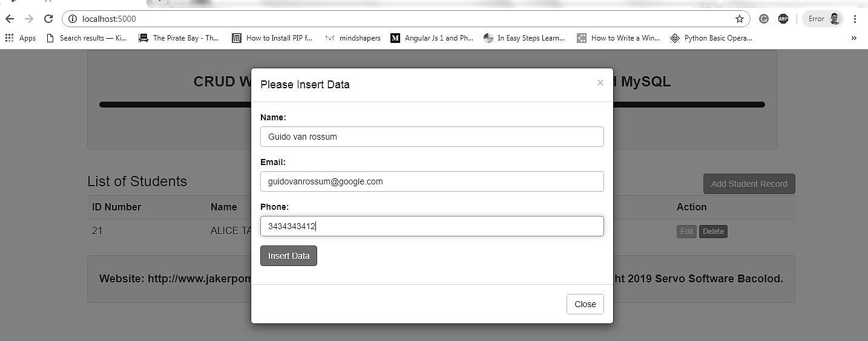Open the Grammarly extension icon
This screenshot has height=341, width=868.
pos(764,19)
